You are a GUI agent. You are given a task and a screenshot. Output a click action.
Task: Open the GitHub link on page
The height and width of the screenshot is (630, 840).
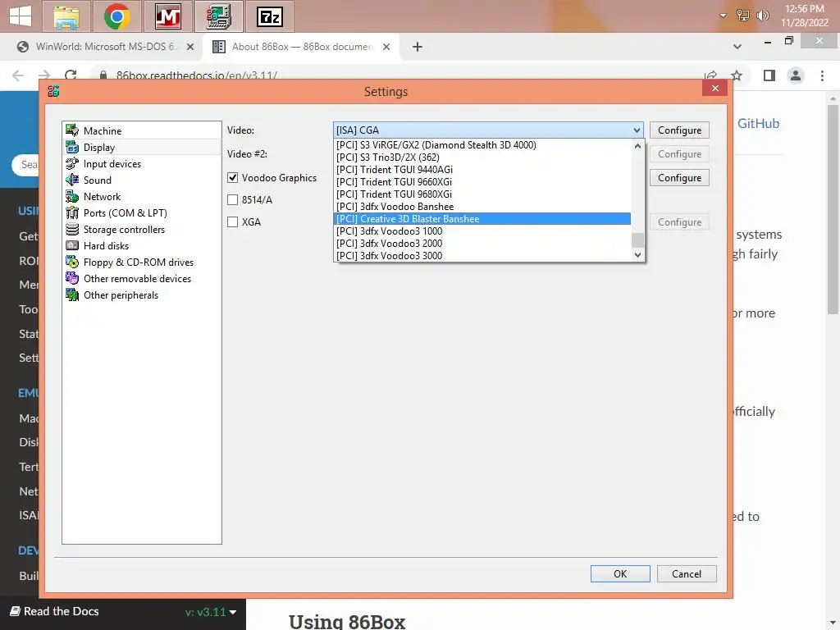(x=758, y=123)
